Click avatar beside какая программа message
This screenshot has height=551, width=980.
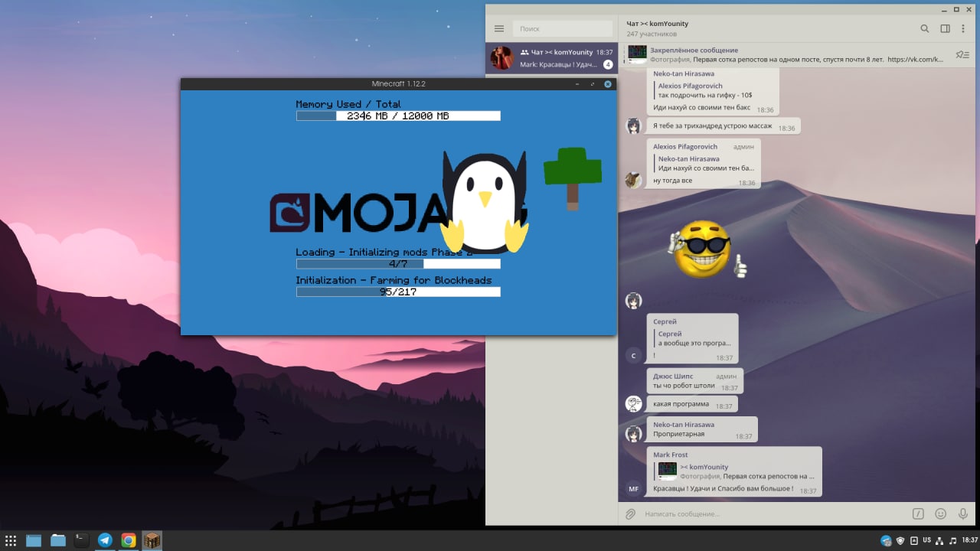[633, 404]
